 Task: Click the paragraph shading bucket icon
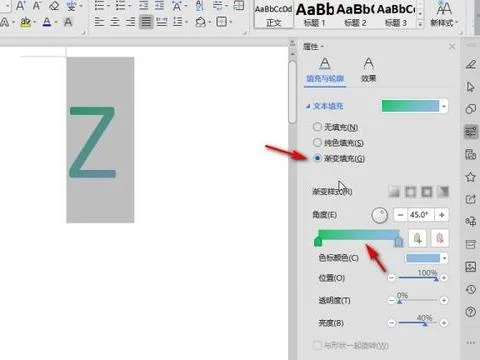201,22
